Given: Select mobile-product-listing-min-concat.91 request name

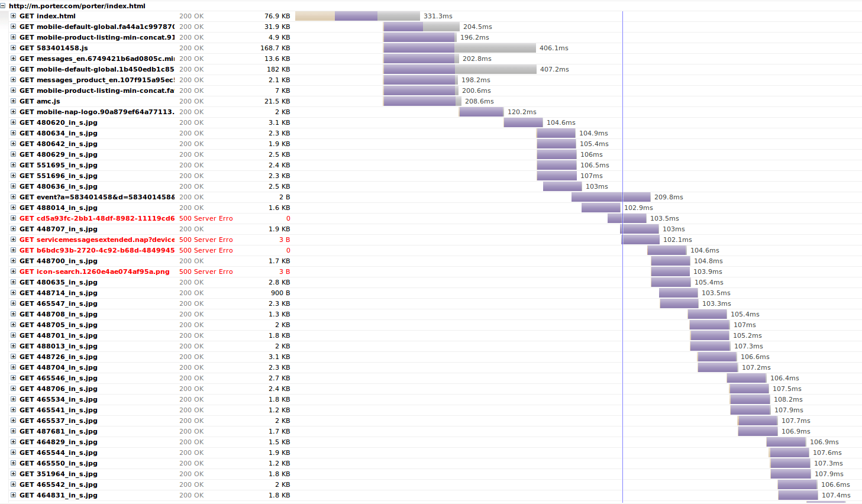Looking at the screenshot, I should click(x=97, y=37).
